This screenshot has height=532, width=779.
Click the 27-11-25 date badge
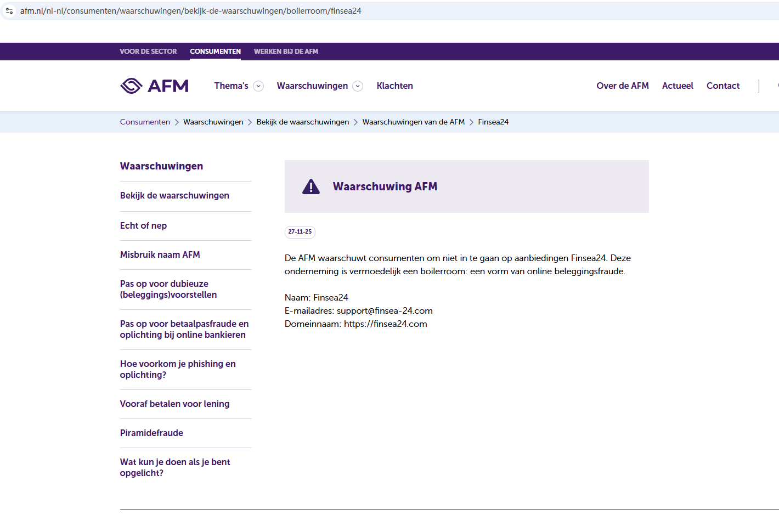pyautogui.click(x=300, y=232)
